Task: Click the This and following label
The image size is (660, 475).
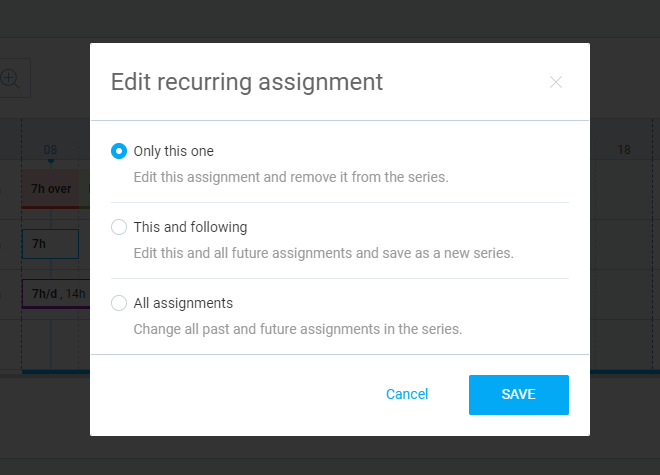Action: [x=190, y=227]
